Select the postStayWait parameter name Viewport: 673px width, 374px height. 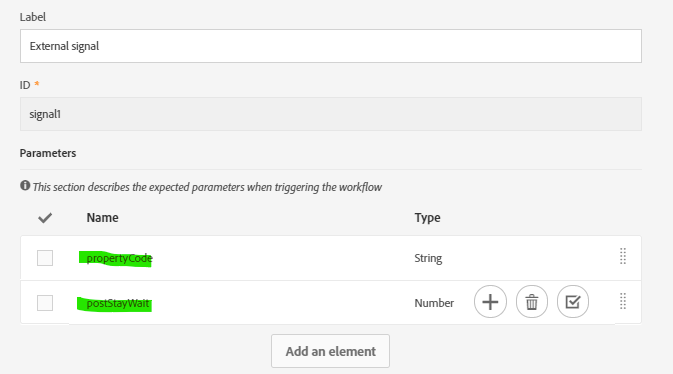tap(118, 303)
